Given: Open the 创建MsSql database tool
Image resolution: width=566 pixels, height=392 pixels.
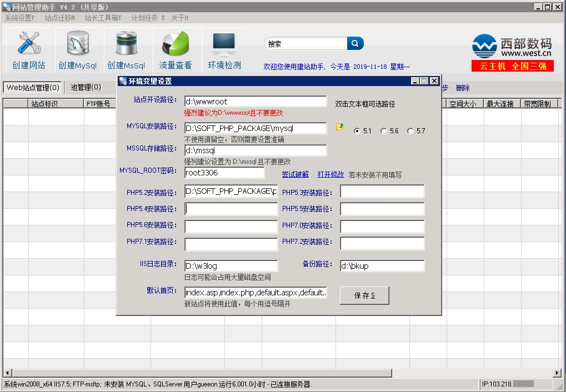Looking at the screenshot, I should [126, 50].
